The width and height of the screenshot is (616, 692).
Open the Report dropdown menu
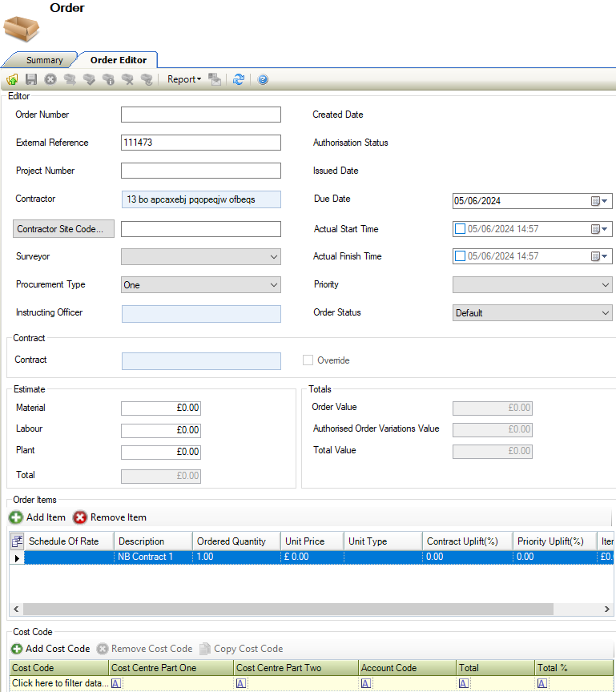pos(183,79)
